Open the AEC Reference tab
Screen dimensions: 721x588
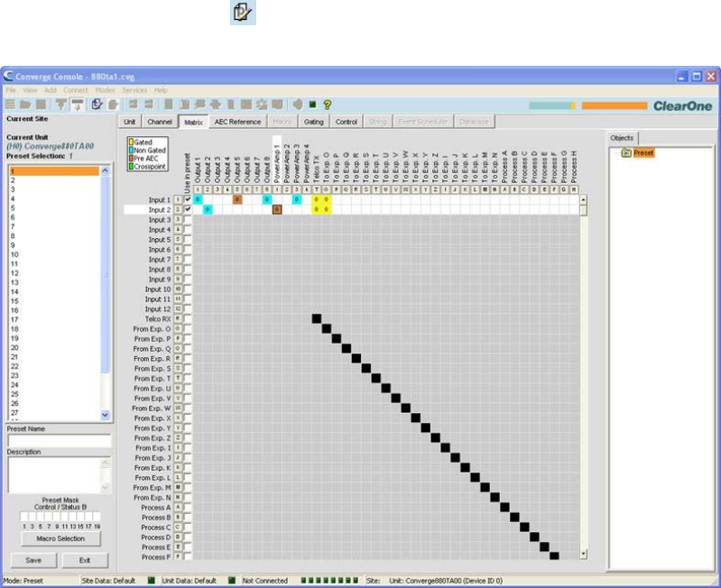click(237, 122)
